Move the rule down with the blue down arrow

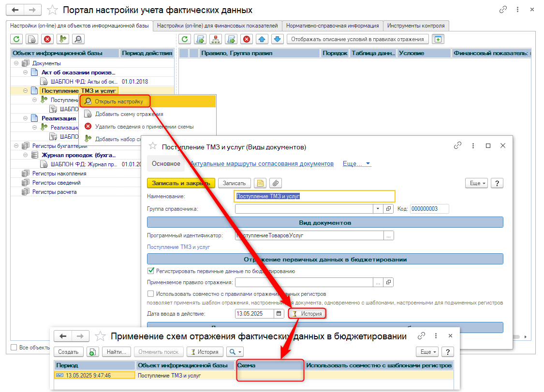(x=277, y=39)
